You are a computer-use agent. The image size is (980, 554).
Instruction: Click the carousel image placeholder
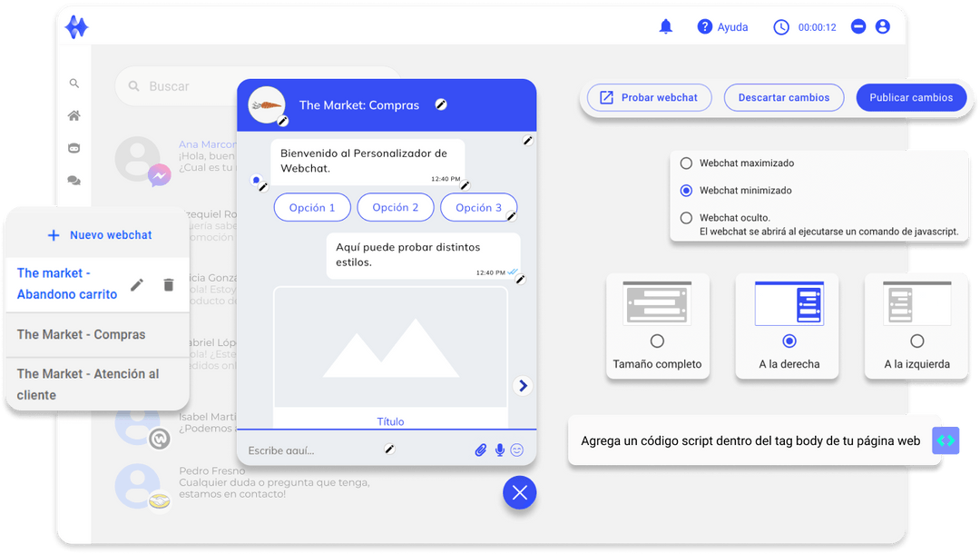coord(390,348)
